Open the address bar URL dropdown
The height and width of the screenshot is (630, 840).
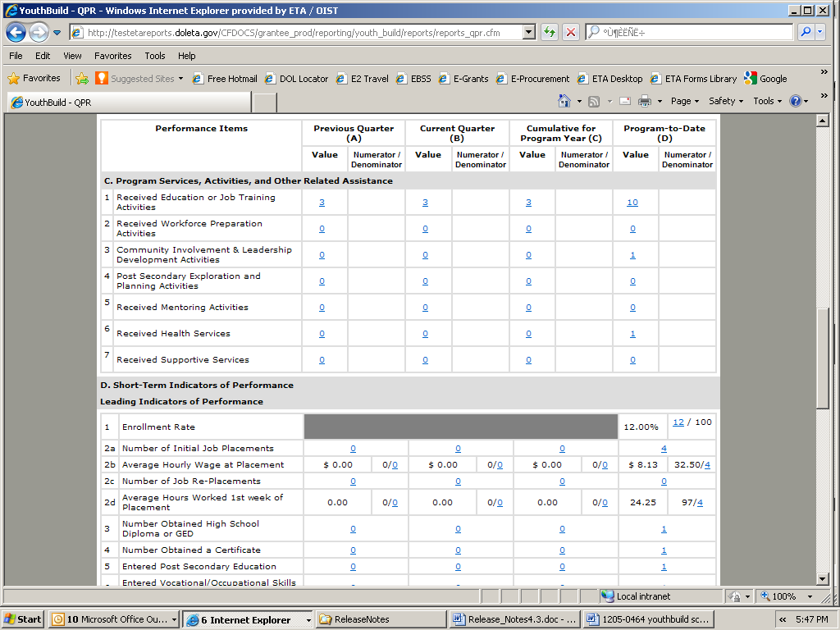point(528,33)
